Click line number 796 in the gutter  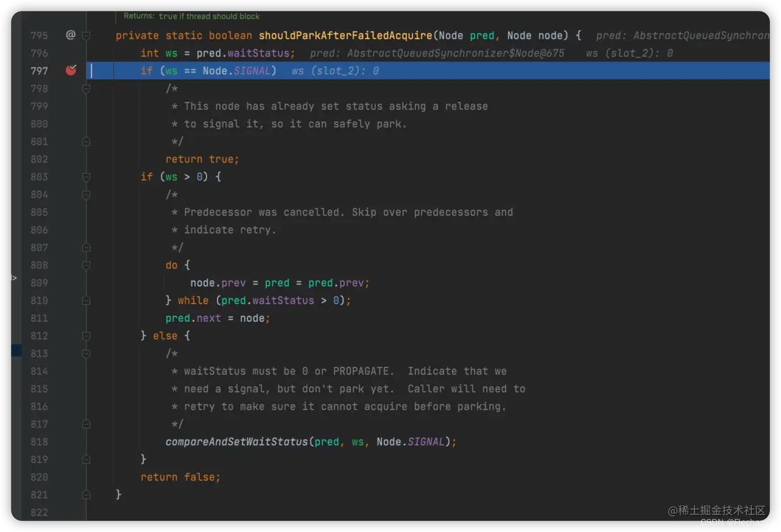[x=39, y=53]
